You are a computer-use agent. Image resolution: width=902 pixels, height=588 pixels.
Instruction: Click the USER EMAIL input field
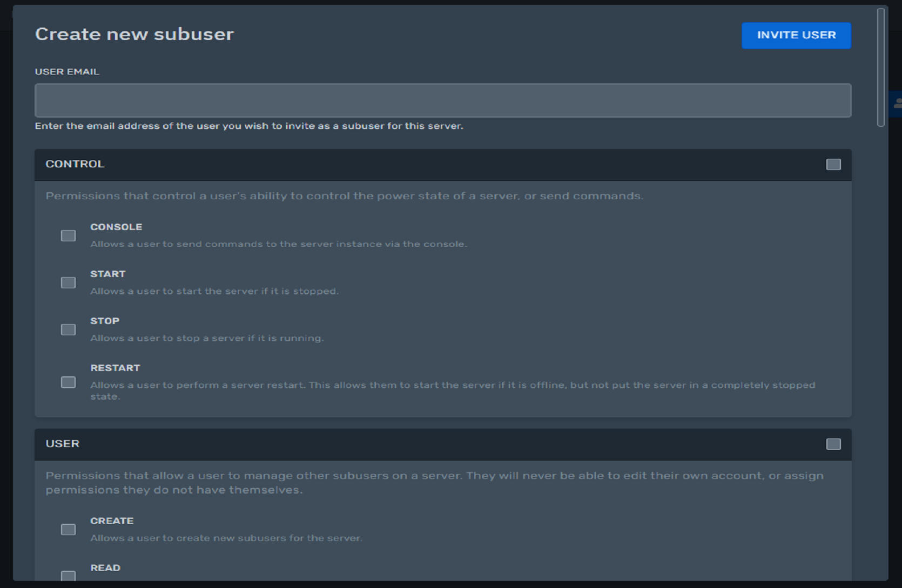click(x=442, y=100)
